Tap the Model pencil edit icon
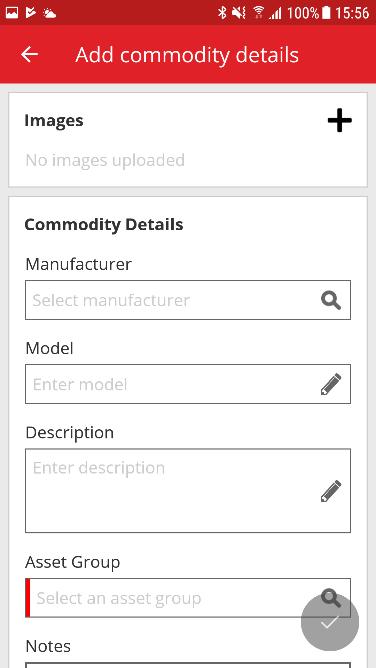Image resolution: width=376 pixels, height=668 pixels. point(331,384)
